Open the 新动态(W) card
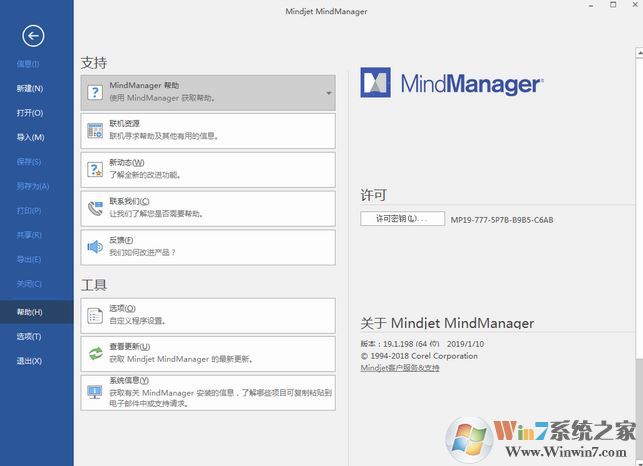Viewport: 643px width, 466px height. click(208, 170)
